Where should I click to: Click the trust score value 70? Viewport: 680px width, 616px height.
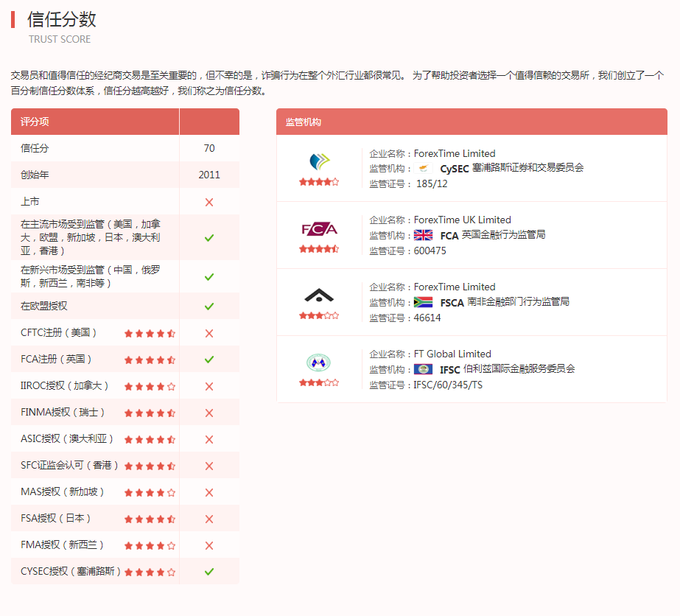(209, 148)
